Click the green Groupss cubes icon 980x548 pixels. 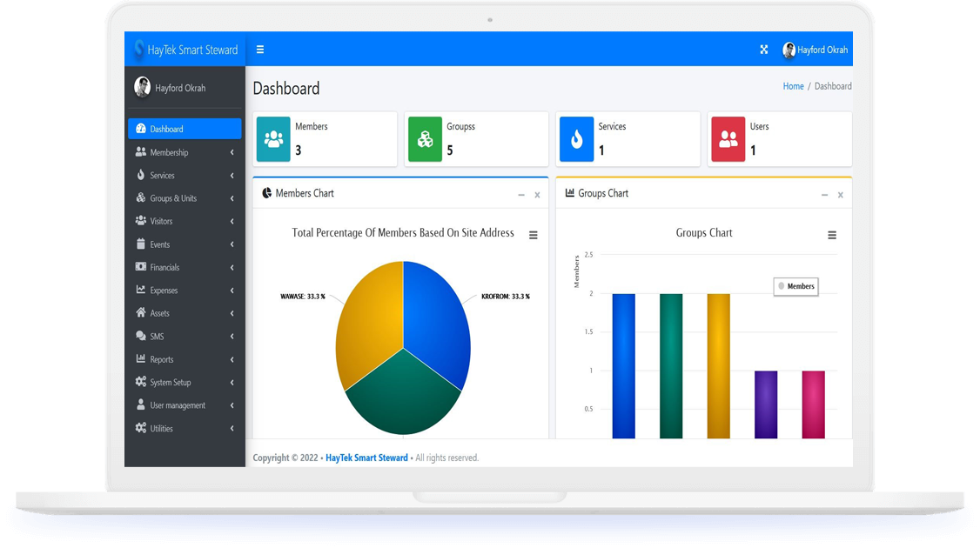pos(425,139)
